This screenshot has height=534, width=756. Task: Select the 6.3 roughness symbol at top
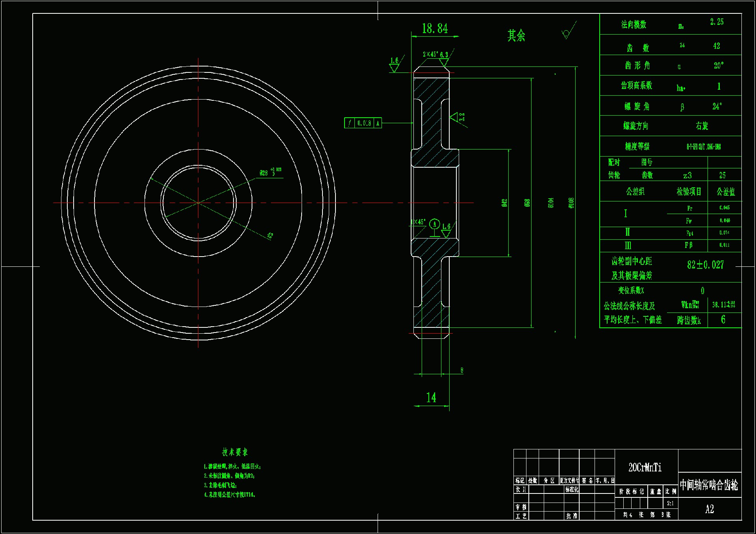point(444,59)
